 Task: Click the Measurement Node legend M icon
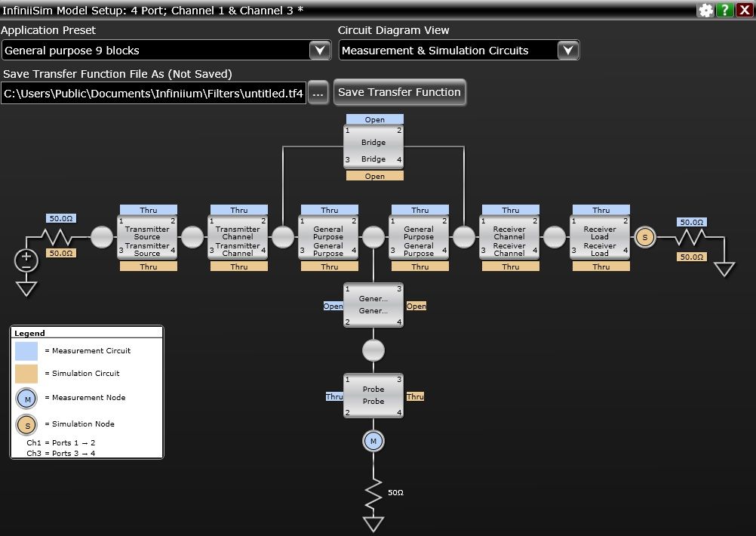pos(27,399)
